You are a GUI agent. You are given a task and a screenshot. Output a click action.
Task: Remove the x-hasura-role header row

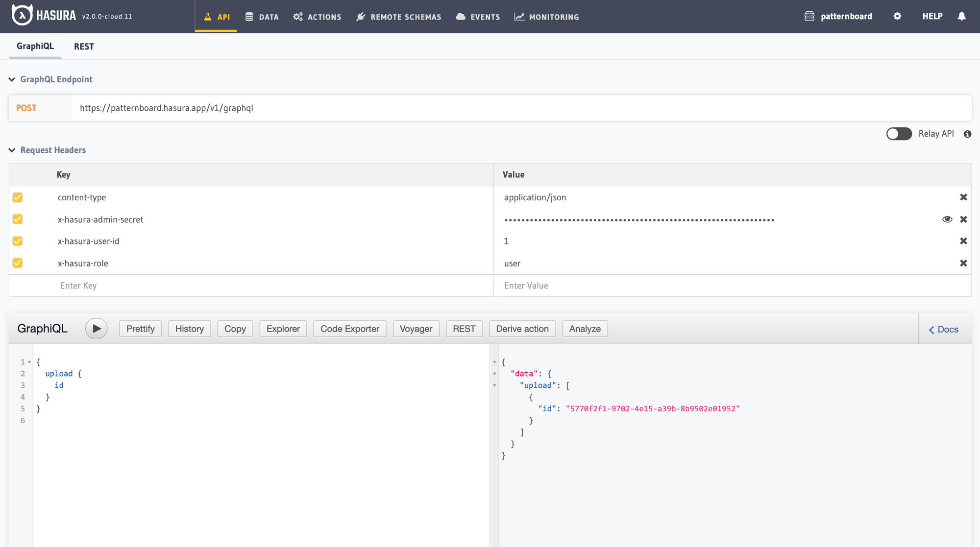(x=963, y=263)
